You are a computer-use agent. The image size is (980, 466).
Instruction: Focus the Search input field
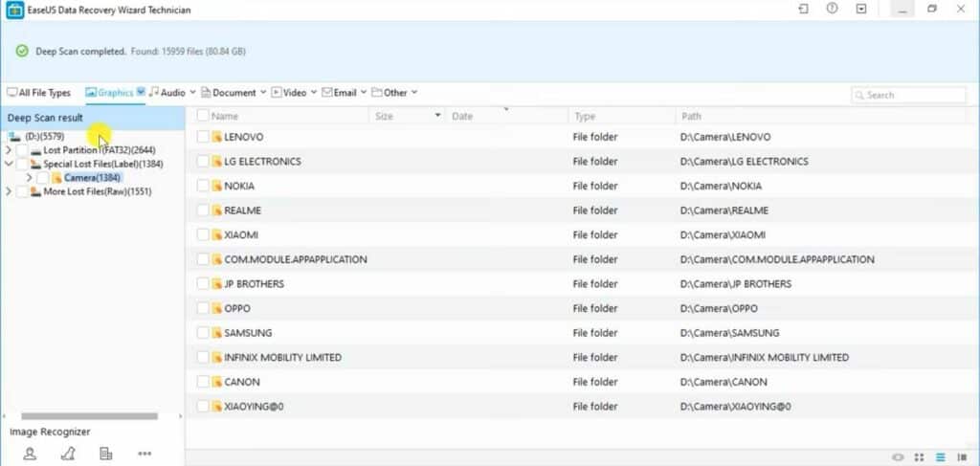(908, 95)
